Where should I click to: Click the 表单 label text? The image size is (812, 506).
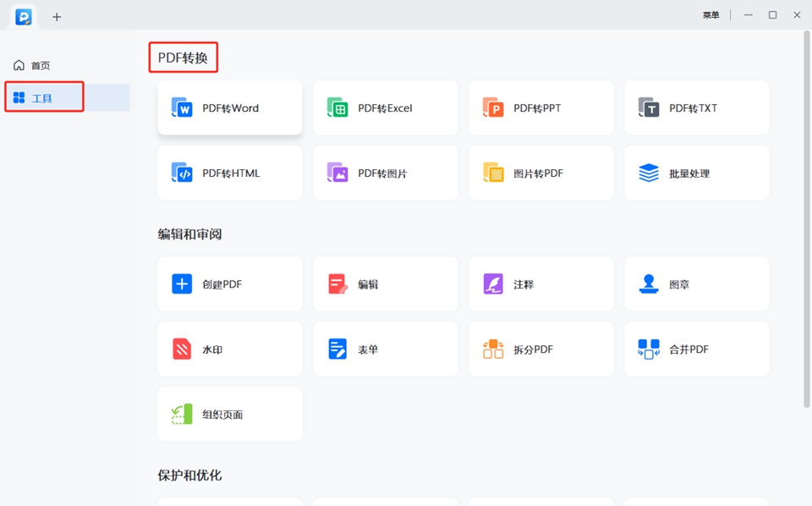coord(368,349)
